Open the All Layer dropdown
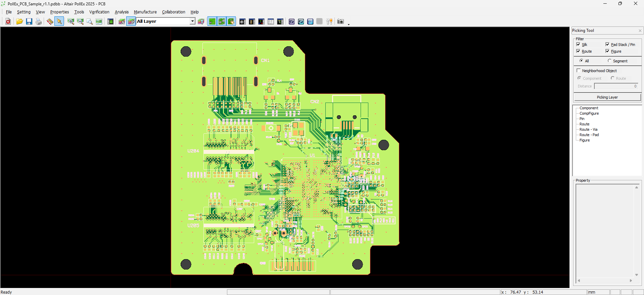 192,21
